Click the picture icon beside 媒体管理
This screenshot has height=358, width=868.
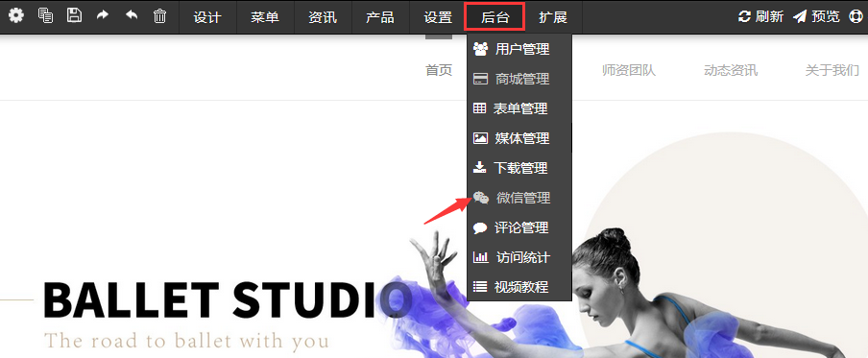tap(480, 138)
